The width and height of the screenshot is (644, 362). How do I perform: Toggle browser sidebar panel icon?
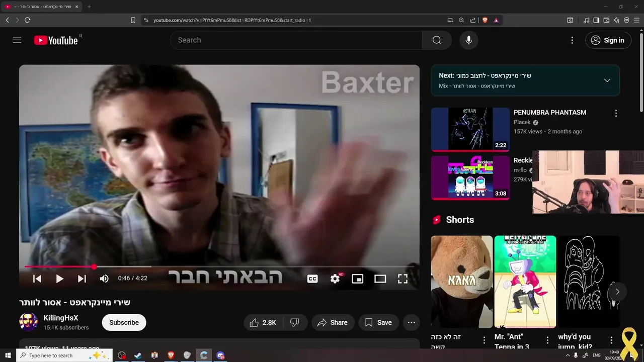coord(596,20)
